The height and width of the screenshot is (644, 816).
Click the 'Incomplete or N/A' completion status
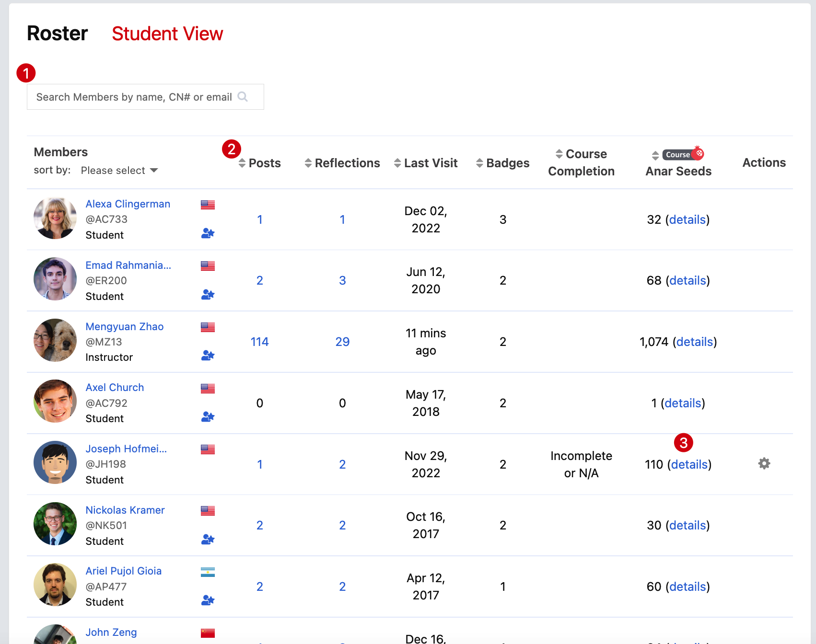click(x=581, y=464)
